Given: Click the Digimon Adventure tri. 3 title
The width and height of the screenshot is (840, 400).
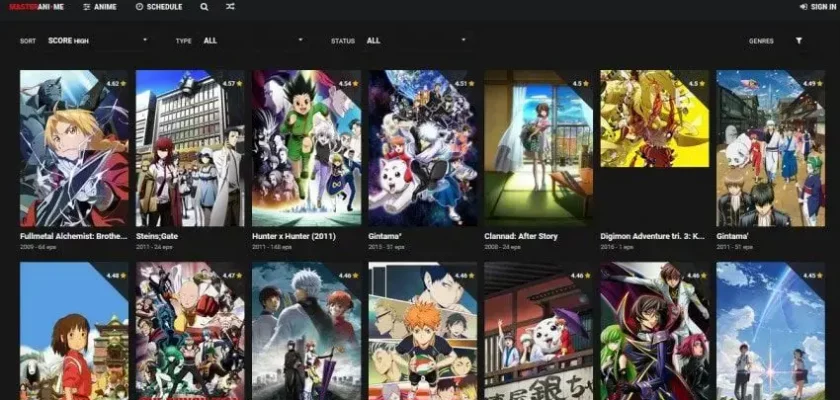Looking at the screenshot, I should pyautogui.click(x=652, y=236).
